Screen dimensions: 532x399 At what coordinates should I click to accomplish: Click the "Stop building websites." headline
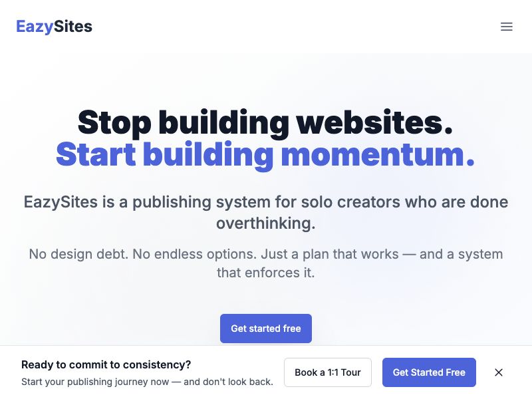coord(265,122)
